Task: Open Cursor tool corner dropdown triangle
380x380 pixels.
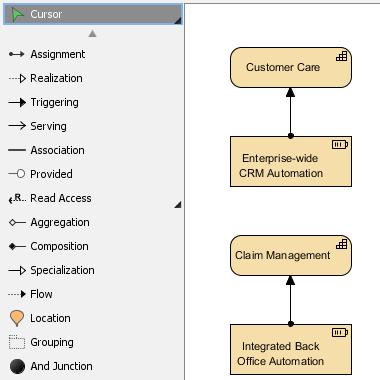Action: (x=178, y=21)
